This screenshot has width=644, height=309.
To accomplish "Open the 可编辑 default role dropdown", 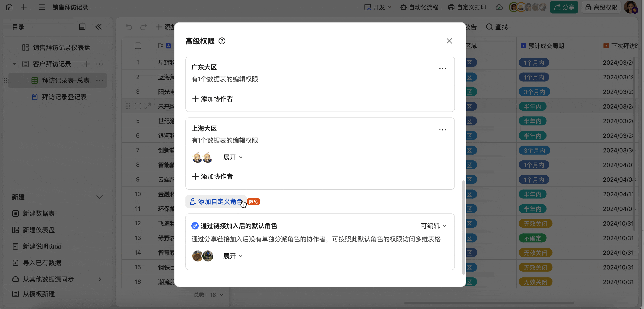I will 433,226.
